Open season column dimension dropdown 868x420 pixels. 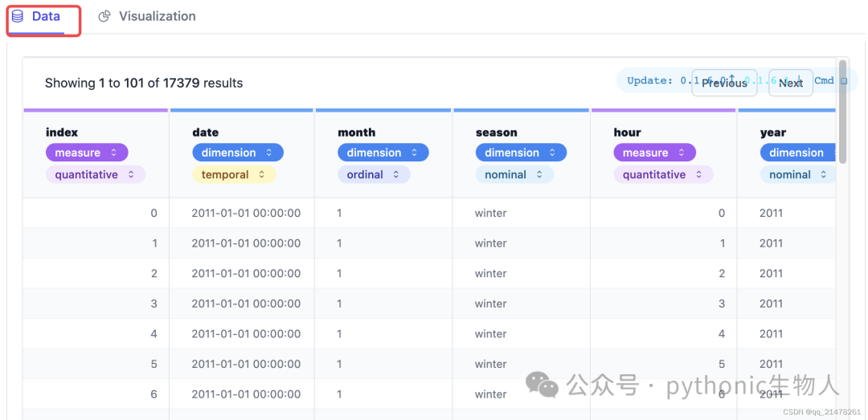point(521,152)
